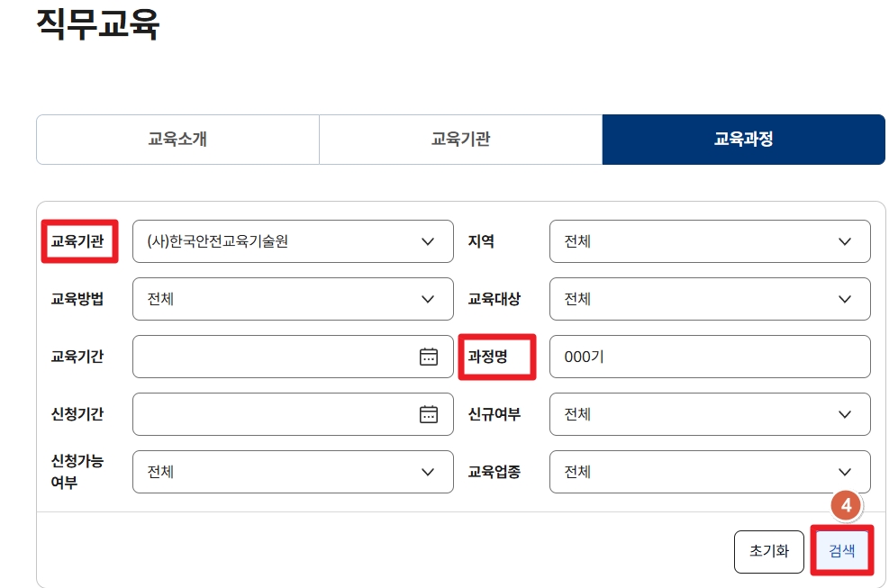
Task: Focus the 과정명 text field
Action: 709,357
